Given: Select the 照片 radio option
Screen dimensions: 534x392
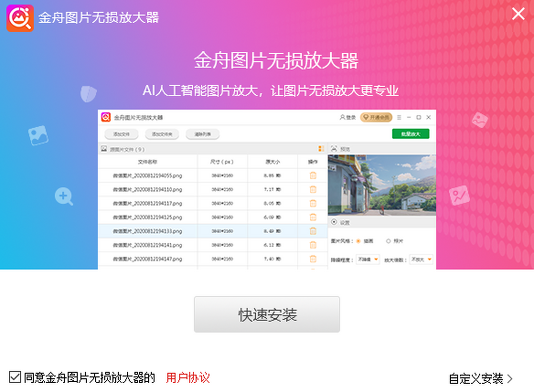Looking at the screenshot, I should 388,241.
